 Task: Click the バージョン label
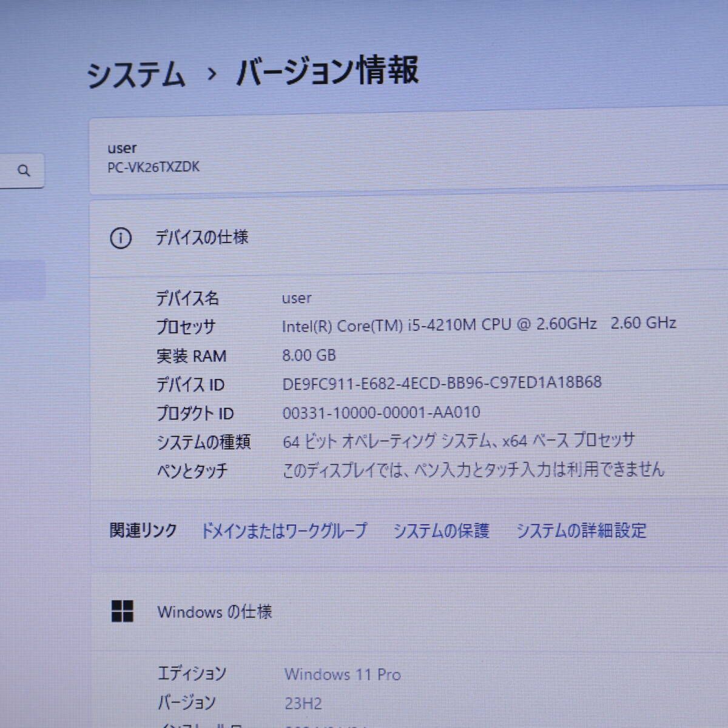pyautogui.click(x=187, y=703)
